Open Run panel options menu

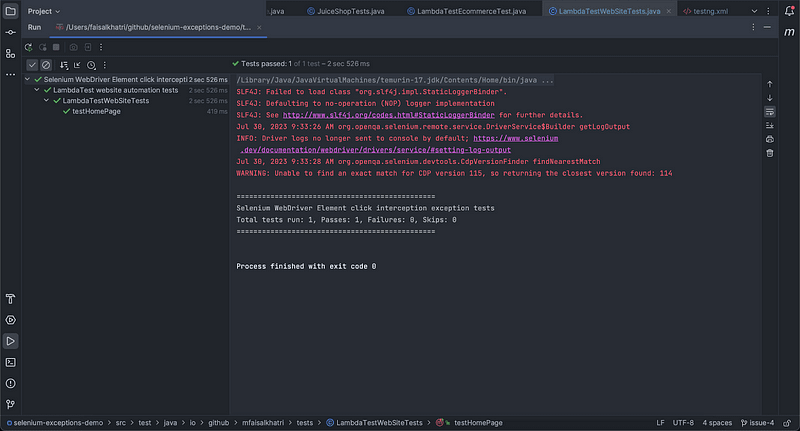coord(753,27)
